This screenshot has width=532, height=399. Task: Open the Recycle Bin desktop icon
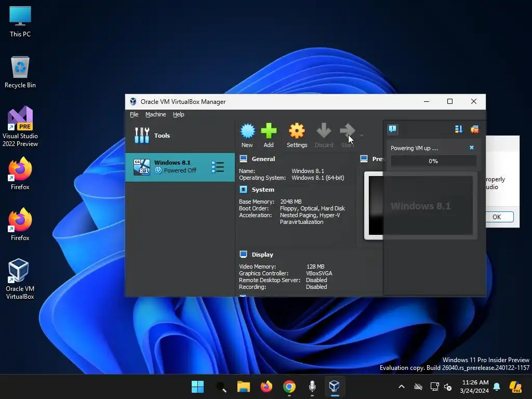pos(20,72)
